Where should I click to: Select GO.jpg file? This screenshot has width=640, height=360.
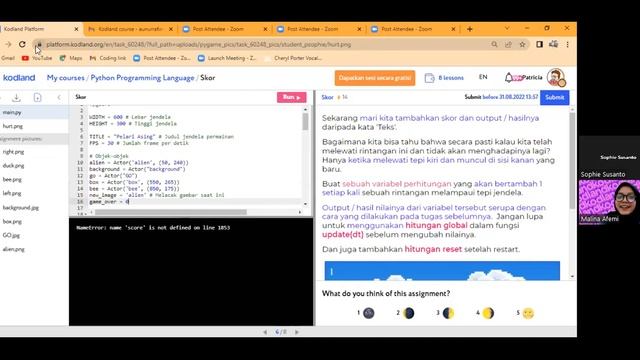pyautogui.click(x=11, y=236)
